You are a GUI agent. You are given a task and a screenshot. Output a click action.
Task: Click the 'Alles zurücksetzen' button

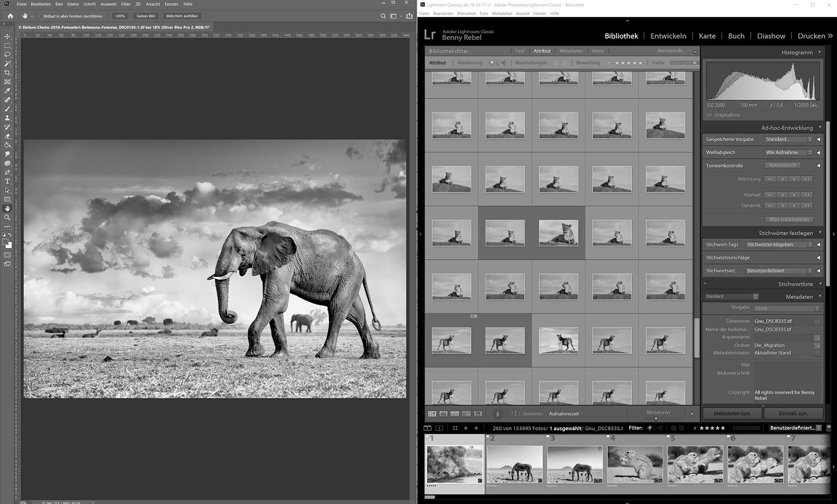(789, 220)
